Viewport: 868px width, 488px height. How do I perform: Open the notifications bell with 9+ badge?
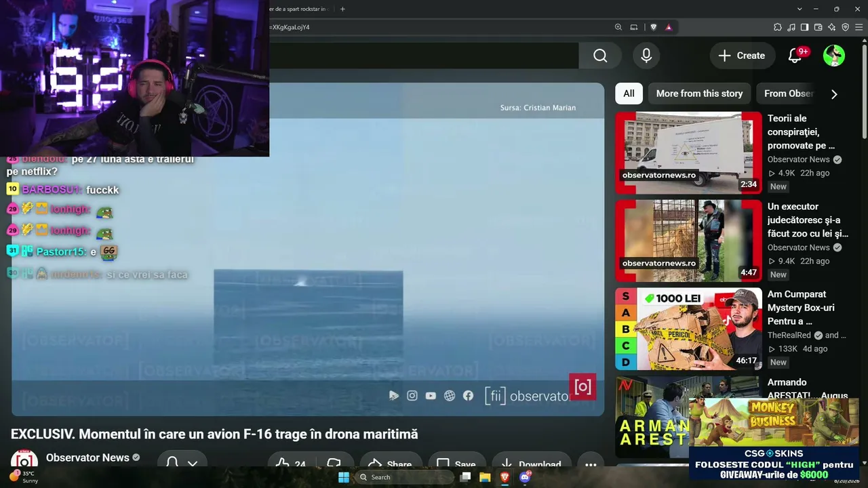point(795,56)
